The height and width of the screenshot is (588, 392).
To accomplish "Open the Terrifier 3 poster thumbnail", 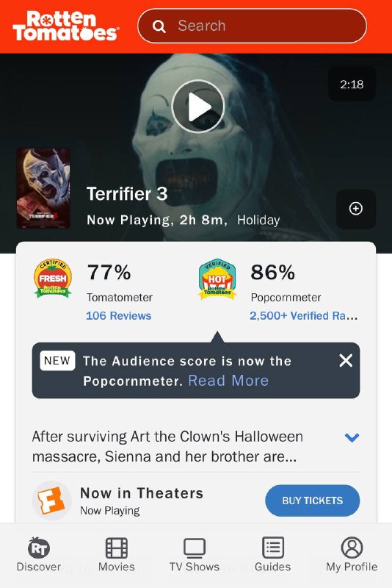I will 43,188.
